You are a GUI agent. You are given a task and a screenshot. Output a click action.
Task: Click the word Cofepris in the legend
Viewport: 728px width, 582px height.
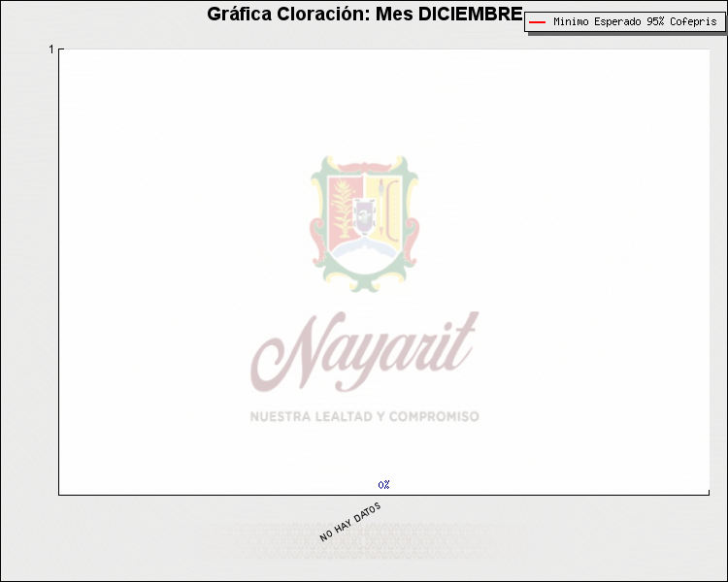pos(695,21)
